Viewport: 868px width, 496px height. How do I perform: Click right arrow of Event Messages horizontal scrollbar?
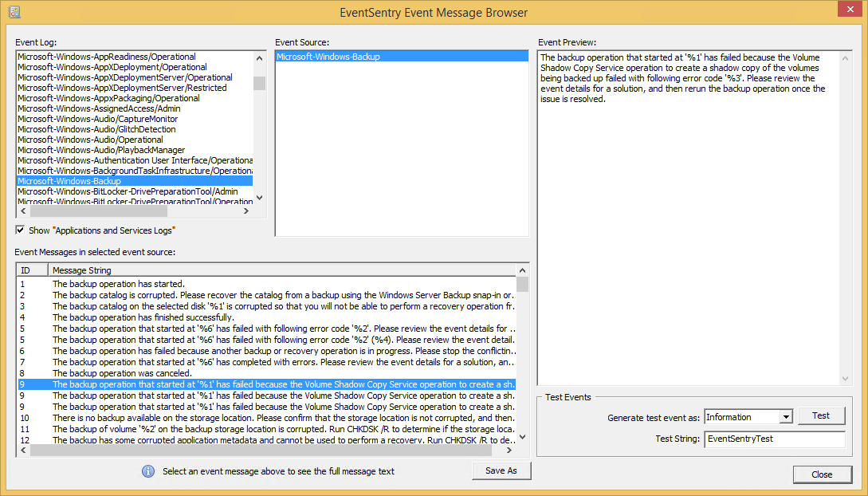[x=510, y=451]
